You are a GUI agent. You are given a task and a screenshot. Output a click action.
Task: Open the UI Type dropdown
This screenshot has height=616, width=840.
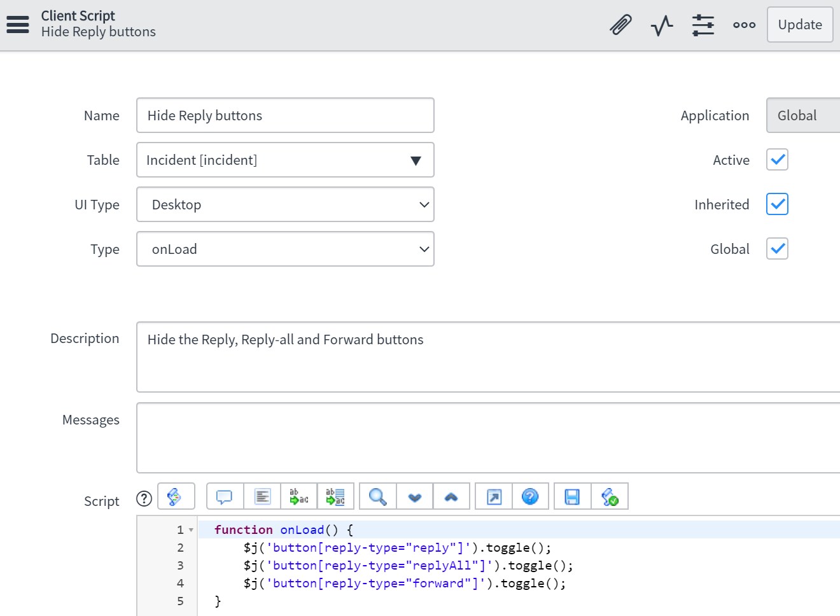pyautogui.click(x=285, y=204)
